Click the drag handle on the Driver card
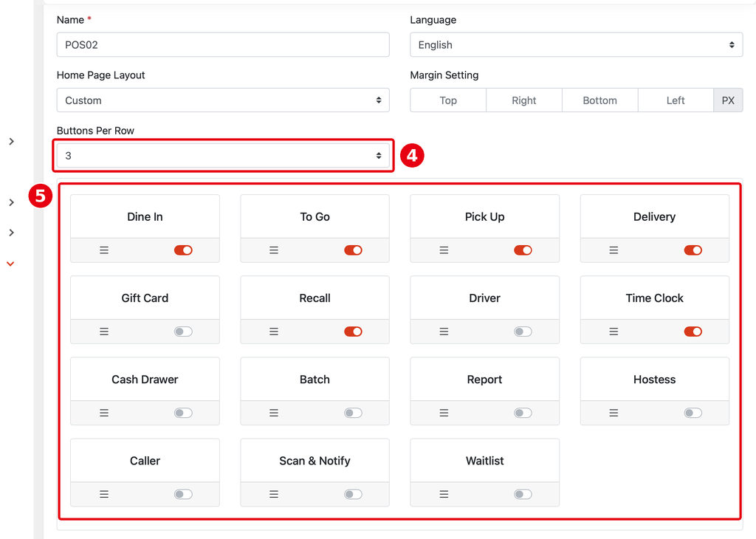756x539 pixels. [x=444, y=332]
